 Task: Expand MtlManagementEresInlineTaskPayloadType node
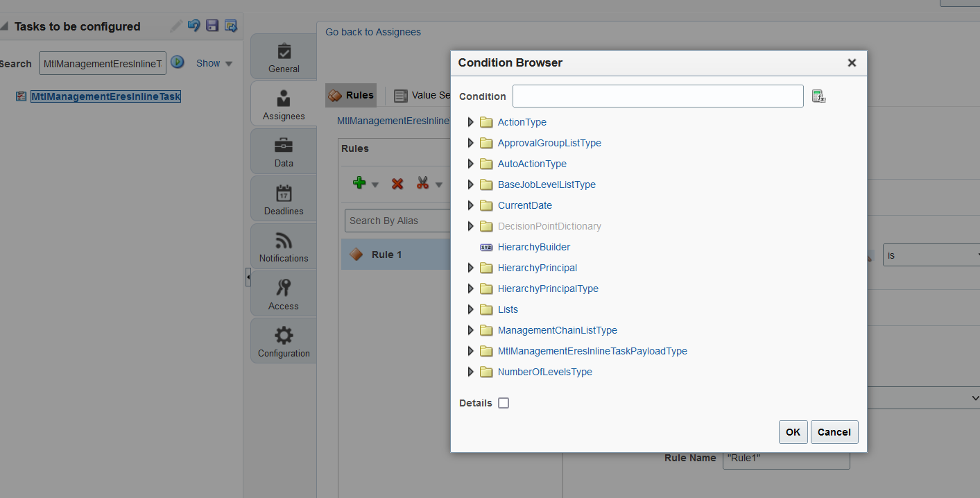coord(471,351)
